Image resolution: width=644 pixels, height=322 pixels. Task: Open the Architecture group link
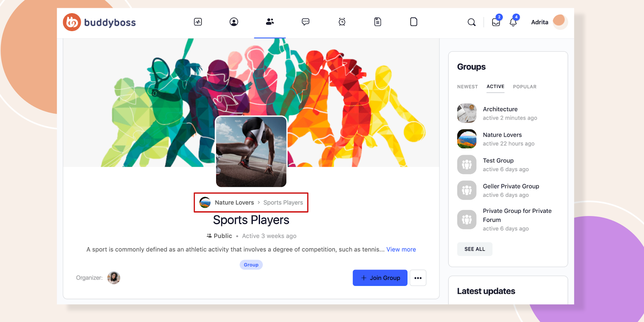(500, 109)
